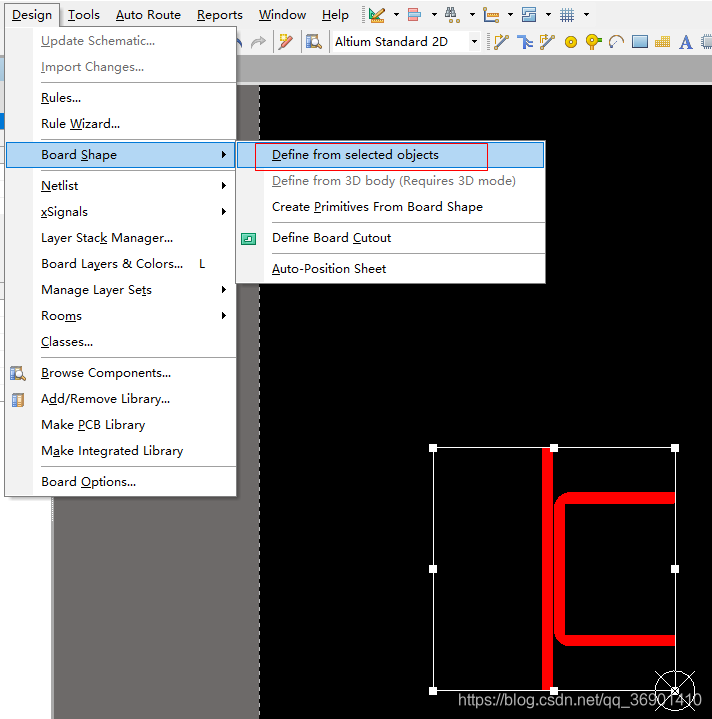Click Board Options menu entry
Viewport: 712px width, 719px height.
pyautogui.click(x=88, y=482)
